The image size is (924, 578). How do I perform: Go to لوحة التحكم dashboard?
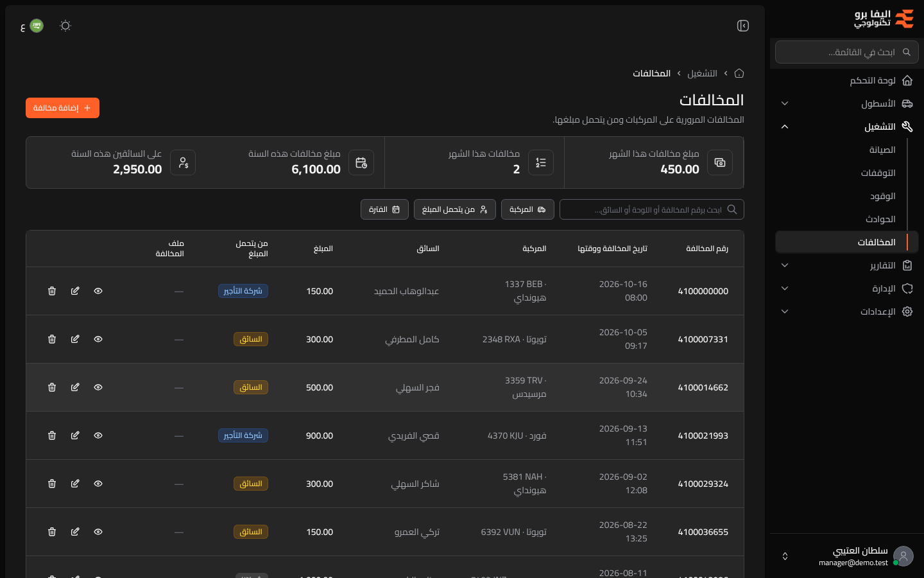click(x=847, y=80)
